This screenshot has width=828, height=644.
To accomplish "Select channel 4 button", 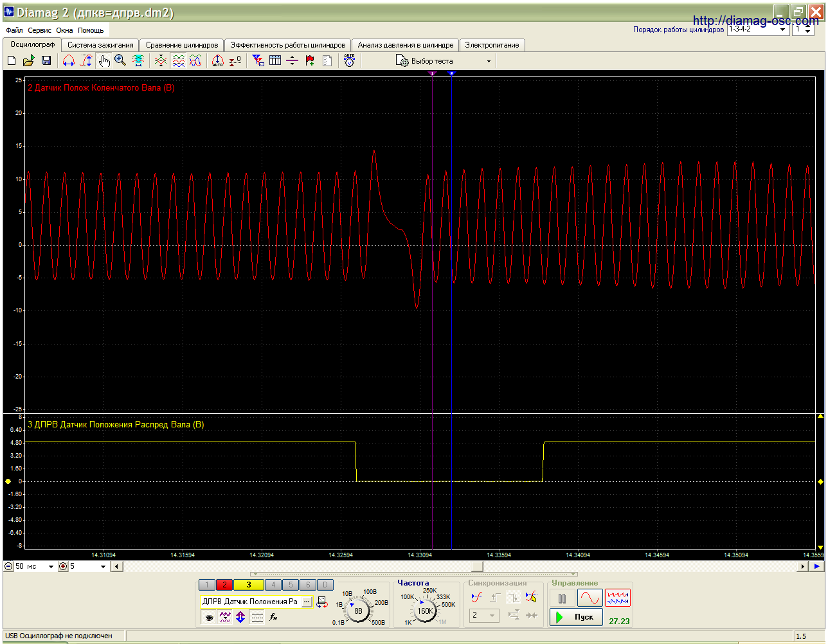I will click(273, 585).
